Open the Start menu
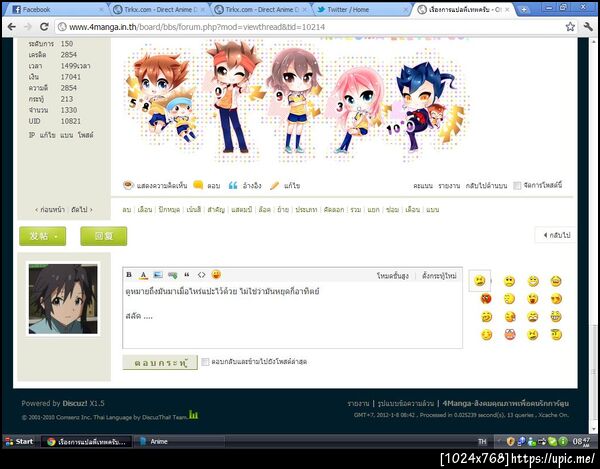This screenshot has width=600, height=469. tap(19, 441)
